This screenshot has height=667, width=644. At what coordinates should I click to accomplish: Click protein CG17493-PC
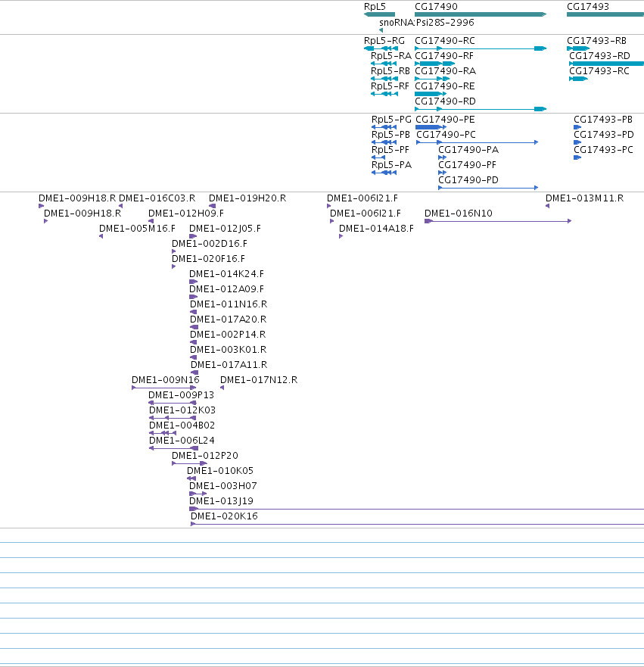tap(577, 157)
